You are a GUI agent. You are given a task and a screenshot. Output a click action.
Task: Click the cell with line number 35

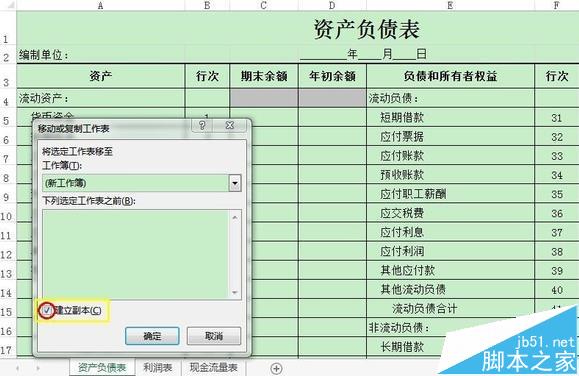coord(556,194)
